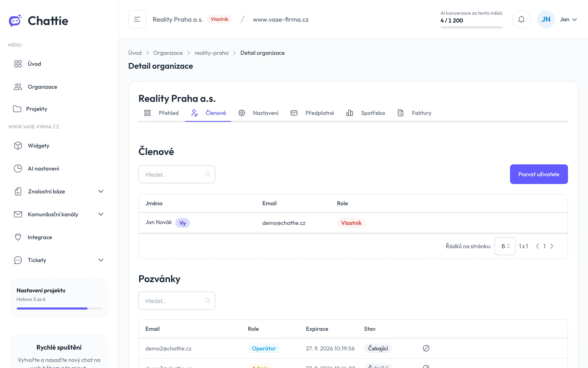This screenshot has height=368, width=588.
Task: Click the Projekty folder icon
Action: (x=17, y=109)
